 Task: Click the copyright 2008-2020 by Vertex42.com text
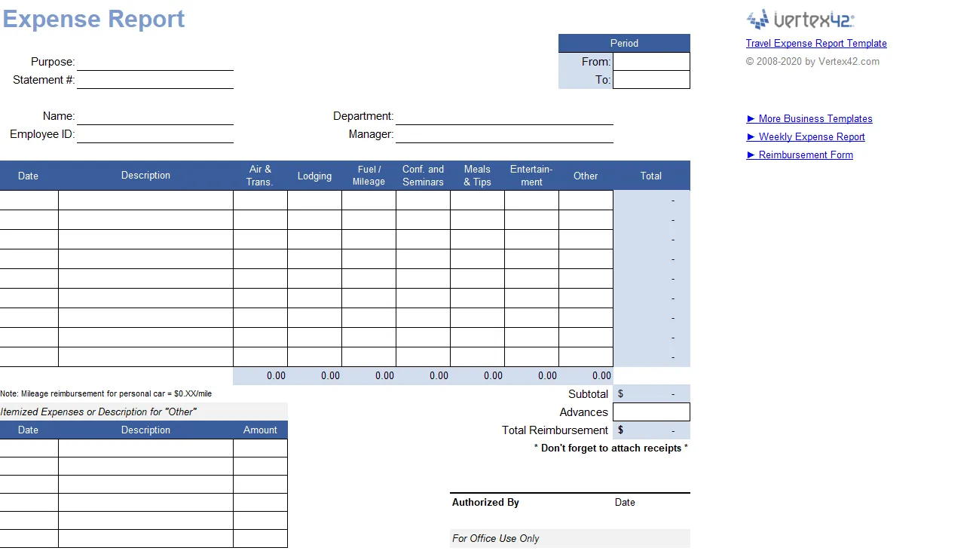tap(812, 62)
